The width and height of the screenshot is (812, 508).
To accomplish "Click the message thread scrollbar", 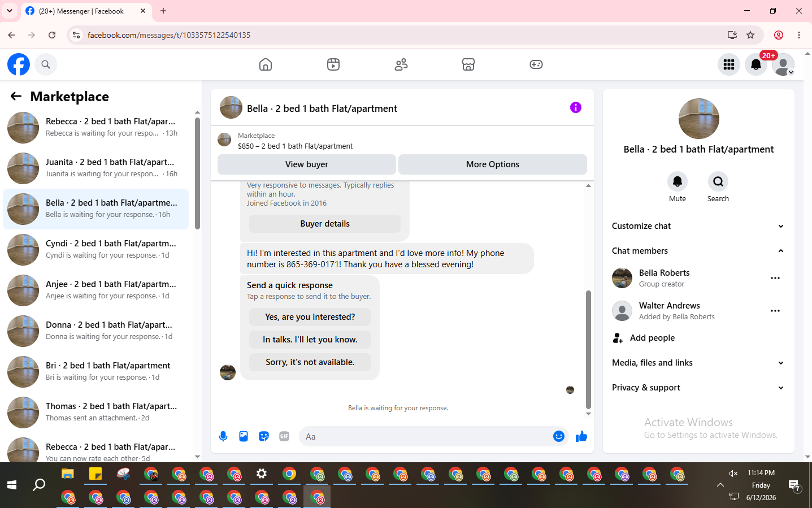I will point(588,349).
